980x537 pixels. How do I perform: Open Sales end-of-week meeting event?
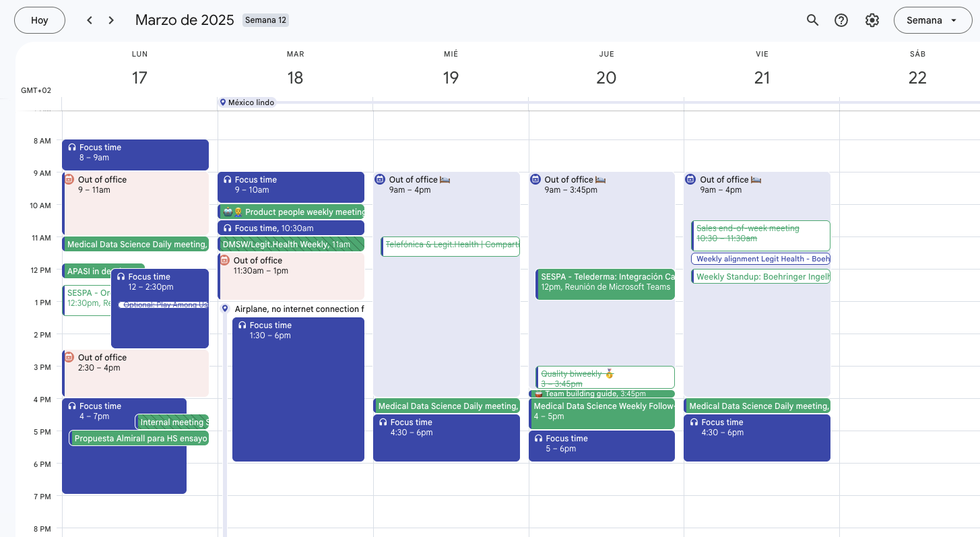(x=761, y=234)
